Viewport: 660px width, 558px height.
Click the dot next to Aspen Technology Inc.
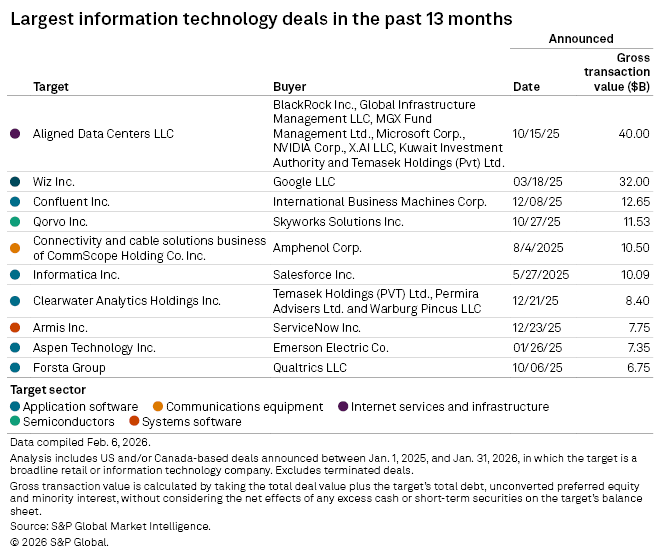15,347
